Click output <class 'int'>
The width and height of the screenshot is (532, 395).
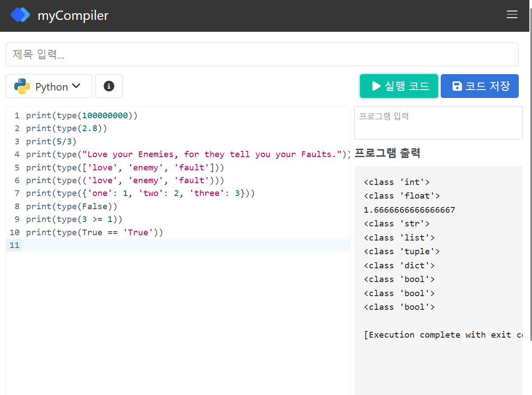point(397,182)
